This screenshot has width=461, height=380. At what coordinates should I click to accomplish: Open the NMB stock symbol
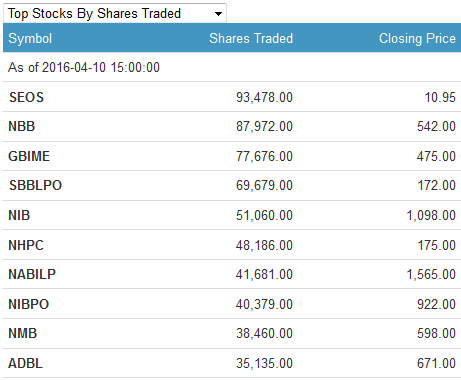point(23,333)
